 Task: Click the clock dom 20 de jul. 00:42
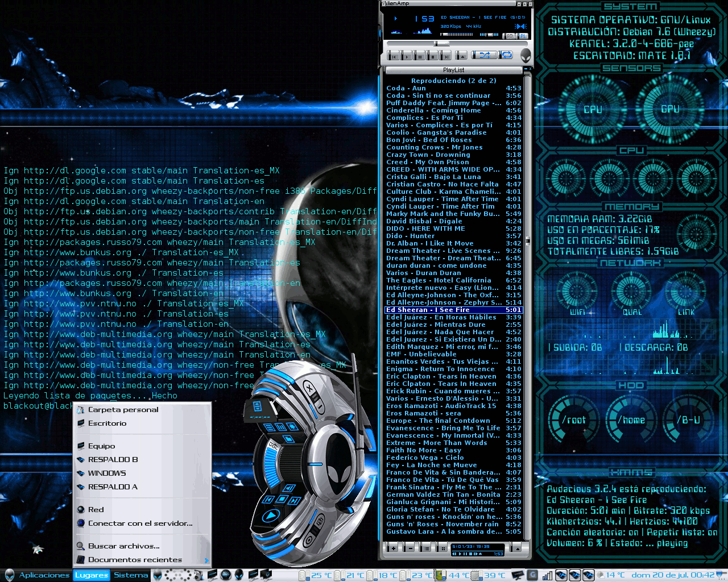point(673,575)
